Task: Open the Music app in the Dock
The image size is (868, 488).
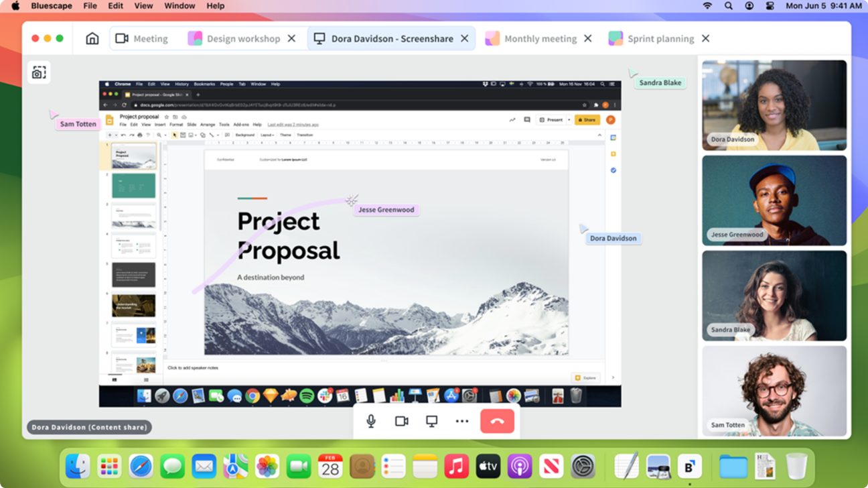Action: click(x=456, y=466)
